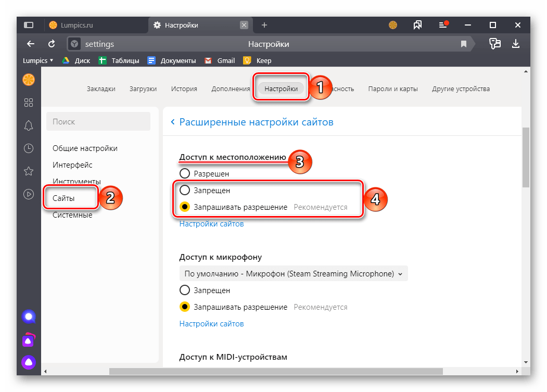The height and width of the screenshot is (392, 547).
Task: Open the bookmarks manager icon in title bar
Action: 417,25
